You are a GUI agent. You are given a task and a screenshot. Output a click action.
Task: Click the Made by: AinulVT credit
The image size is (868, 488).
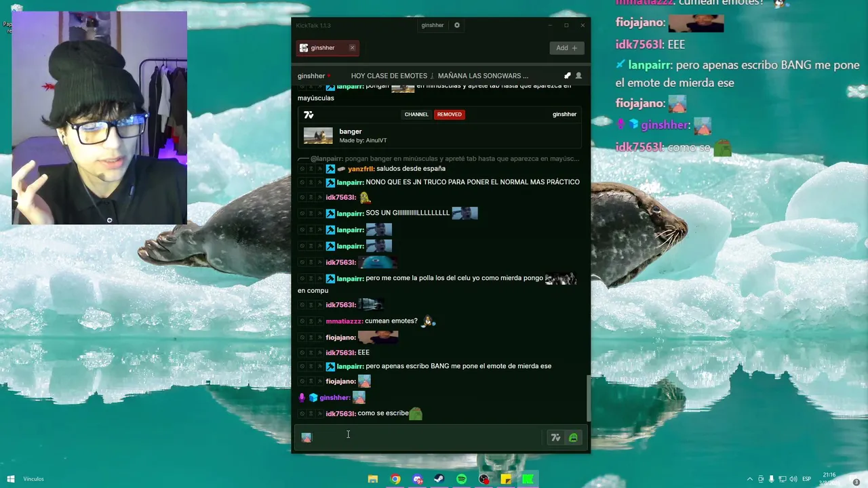point(363,140)
